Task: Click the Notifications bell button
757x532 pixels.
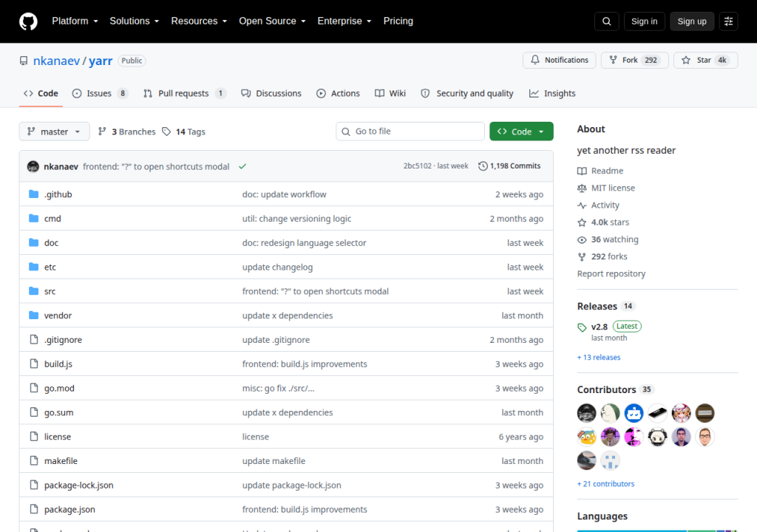Action: pyautogui.click(x=559, y=60)
